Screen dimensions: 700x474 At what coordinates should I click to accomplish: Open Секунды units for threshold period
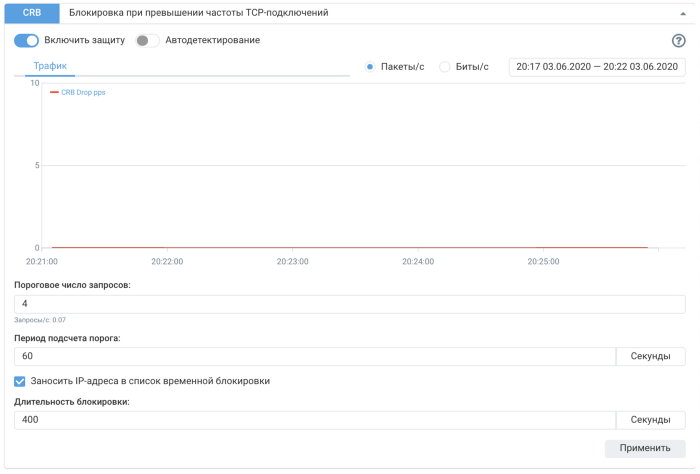point(650,356)
